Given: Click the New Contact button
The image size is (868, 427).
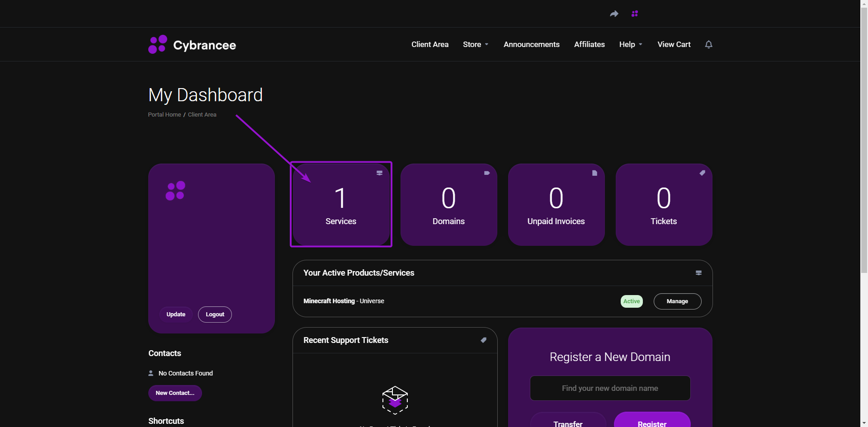Looking at the screenshot, I should (x=175, y=393).
